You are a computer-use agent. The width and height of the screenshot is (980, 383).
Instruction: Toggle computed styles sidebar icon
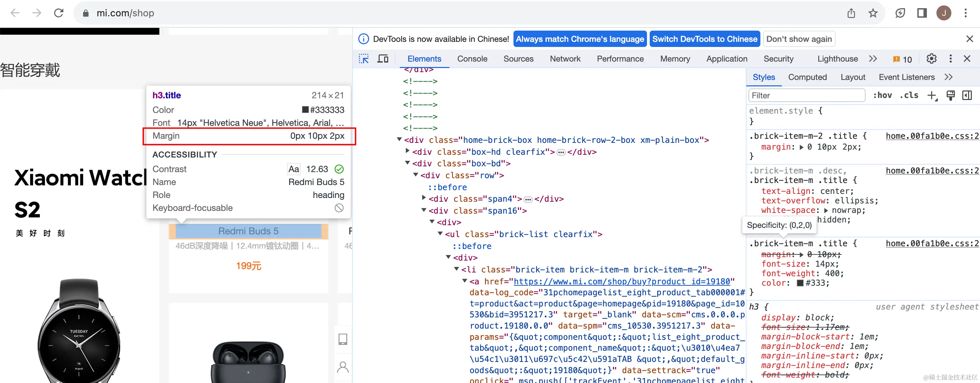point(967,95)
